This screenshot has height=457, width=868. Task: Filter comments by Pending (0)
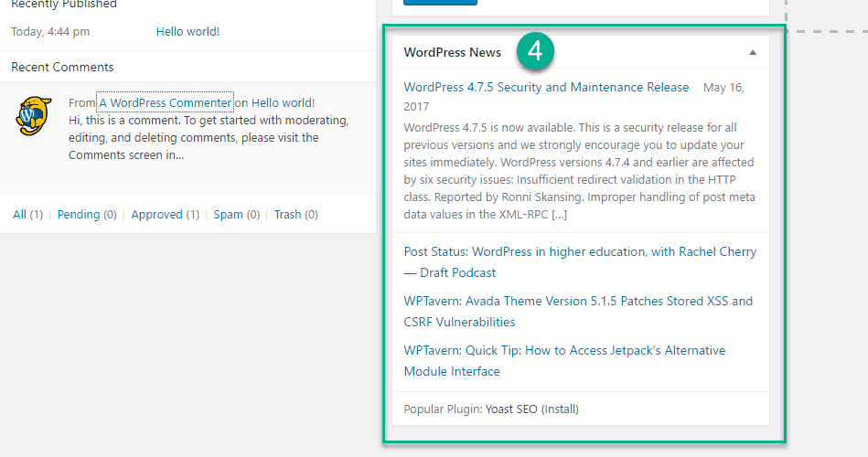pos(87,214)
